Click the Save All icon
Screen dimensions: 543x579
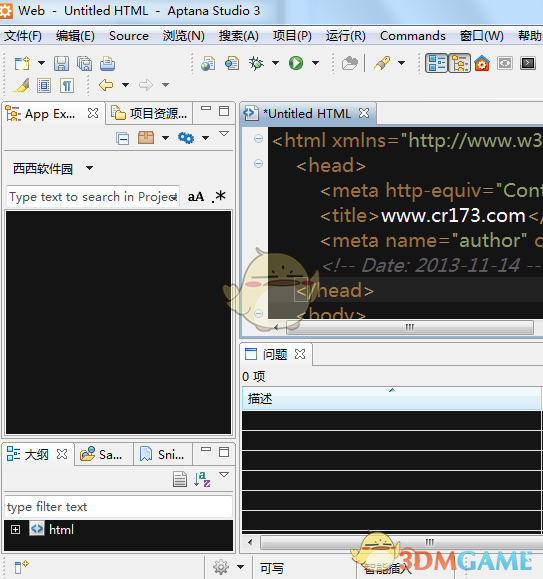coord(85,64)
